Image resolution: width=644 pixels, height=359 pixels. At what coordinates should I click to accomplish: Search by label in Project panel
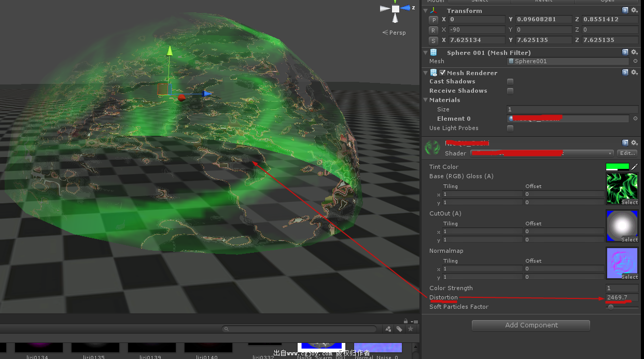pos(399,328)
